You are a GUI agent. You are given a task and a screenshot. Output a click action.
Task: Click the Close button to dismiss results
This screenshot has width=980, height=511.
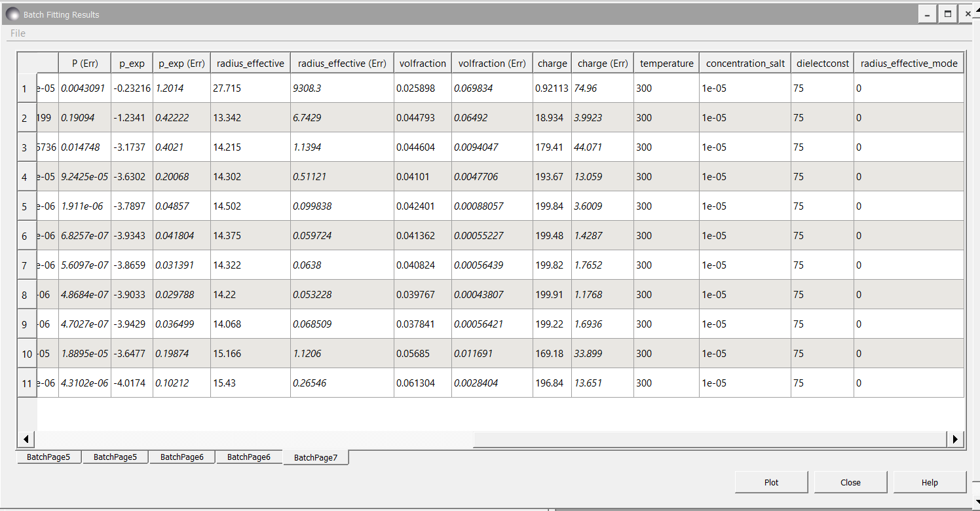pyautogui.click(x=850, y=482)
